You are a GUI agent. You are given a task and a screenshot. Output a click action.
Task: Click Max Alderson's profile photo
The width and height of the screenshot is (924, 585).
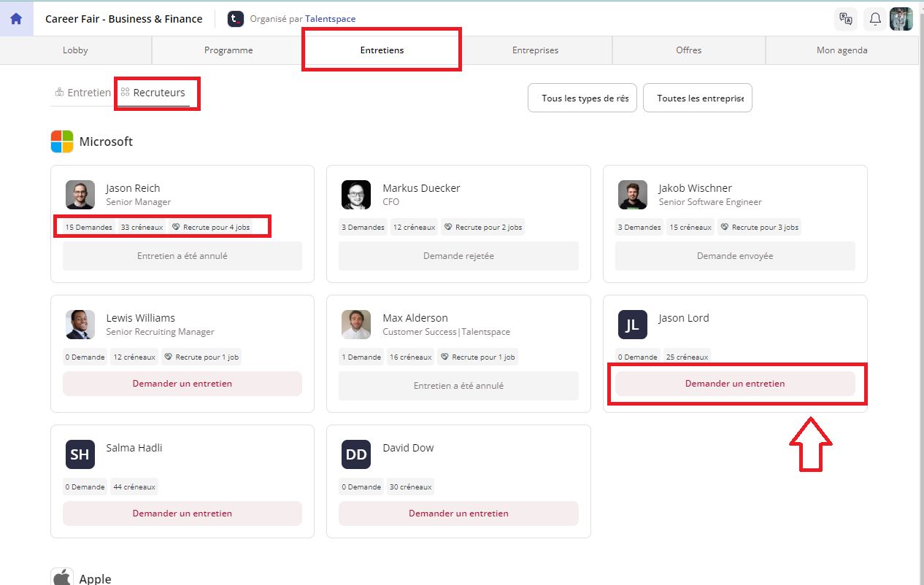point(356,325)
